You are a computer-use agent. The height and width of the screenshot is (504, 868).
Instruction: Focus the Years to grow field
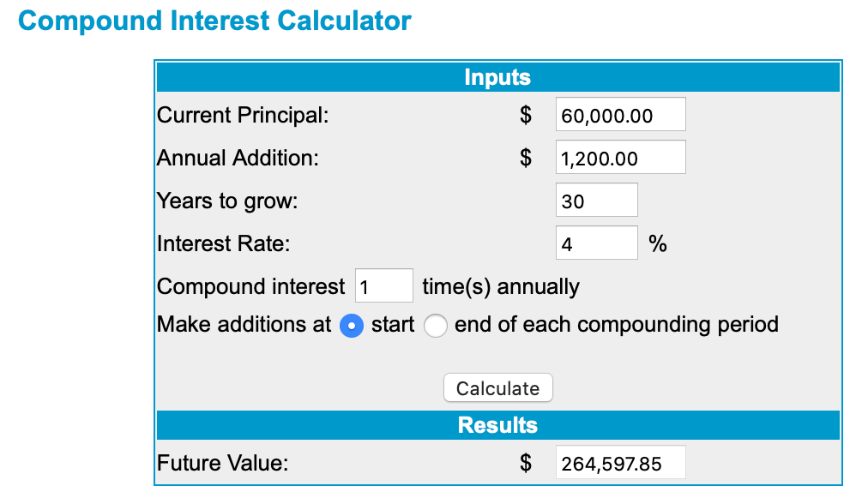pyautogui.click(x=596, y=201)
